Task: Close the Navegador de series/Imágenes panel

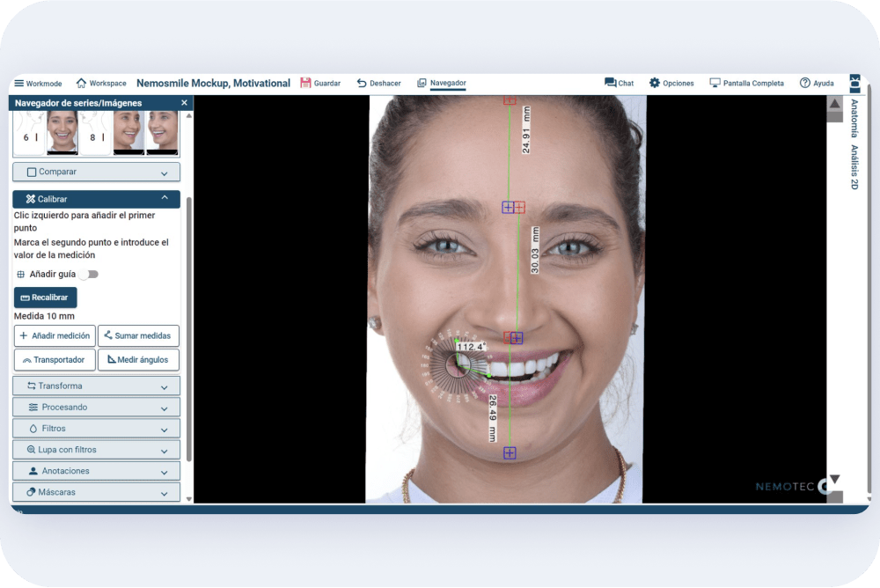Action: click(184, 103)
